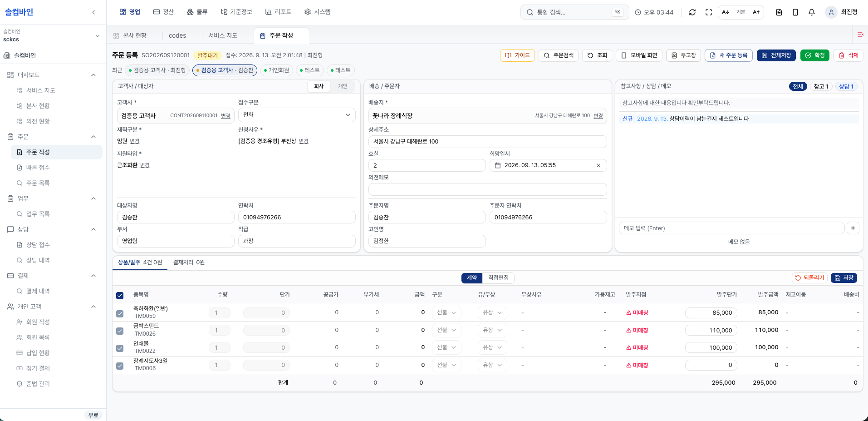Open the 영업 top menu
Viewport: 868px width, 421px height.
[130, 12]
